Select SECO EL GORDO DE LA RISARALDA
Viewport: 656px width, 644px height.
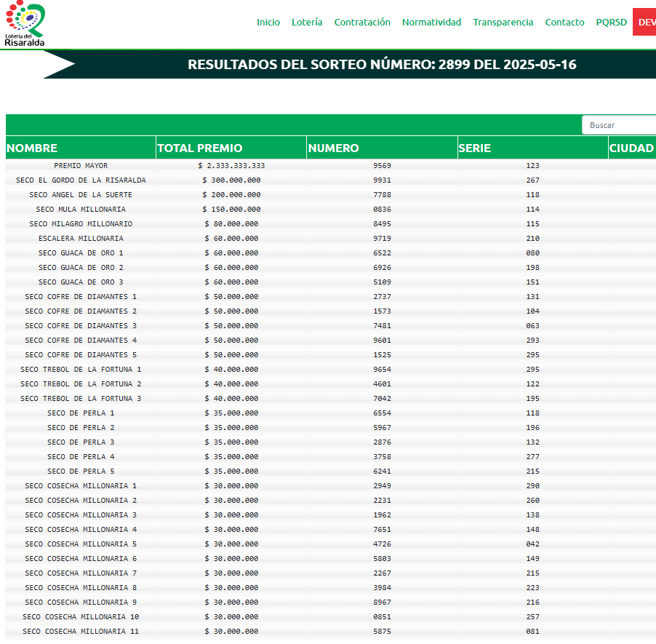coord(81,180)
